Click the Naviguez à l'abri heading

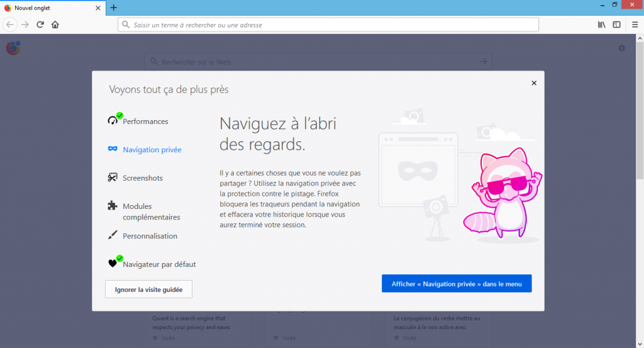pos(278,133)
